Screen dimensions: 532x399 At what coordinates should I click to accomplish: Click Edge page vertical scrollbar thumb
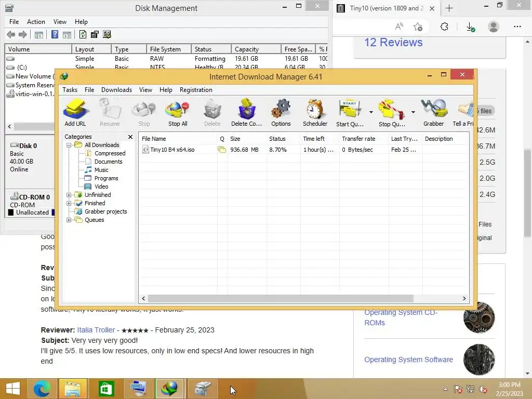pos(527,193)
